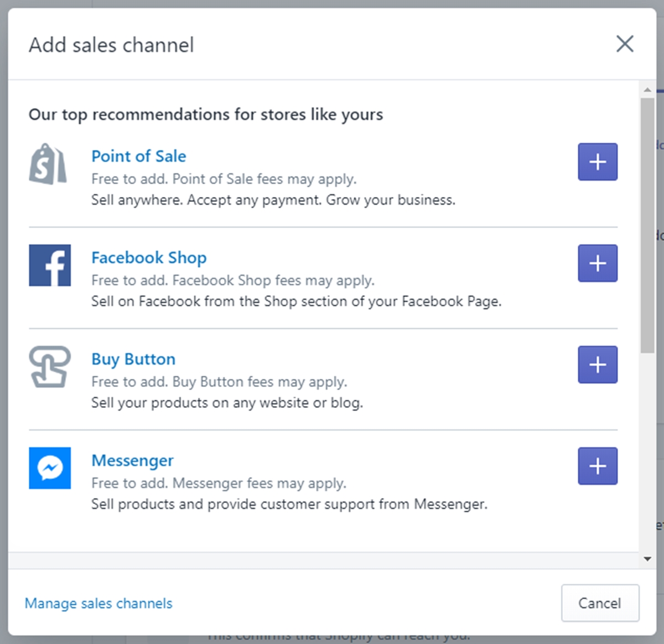Cancel the Add sales channel dialog
This screenshot has height=644, width=664.
pyautogui.click(x=600, y=603)
